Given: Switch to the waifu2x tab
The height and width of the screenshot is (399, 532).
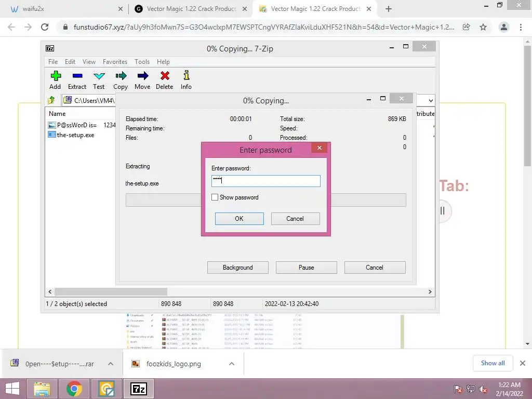Looking at the screenshot, I should point(64,9).
